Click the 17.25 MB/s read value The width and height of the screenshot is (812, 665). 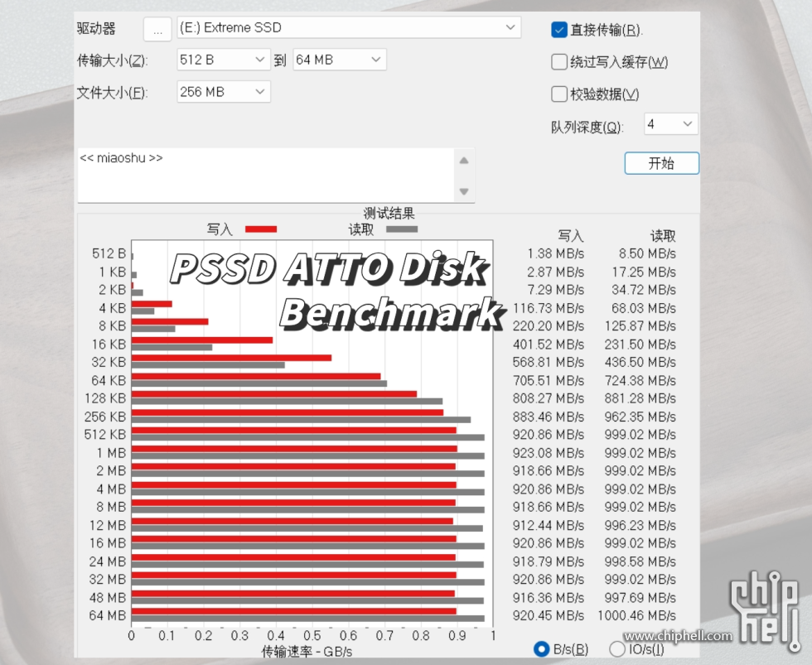(644, 272)
